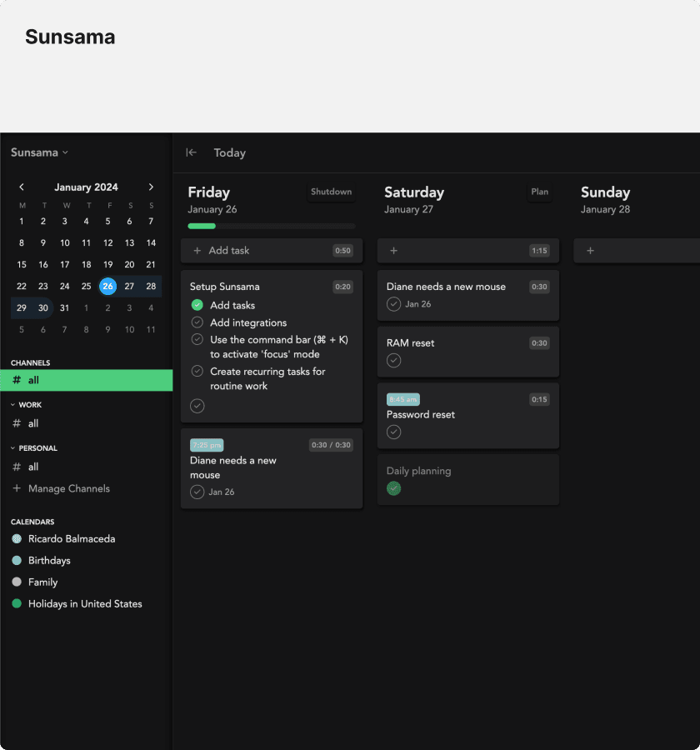Toggle Holidays in United States calendar dot

(17, 603)
